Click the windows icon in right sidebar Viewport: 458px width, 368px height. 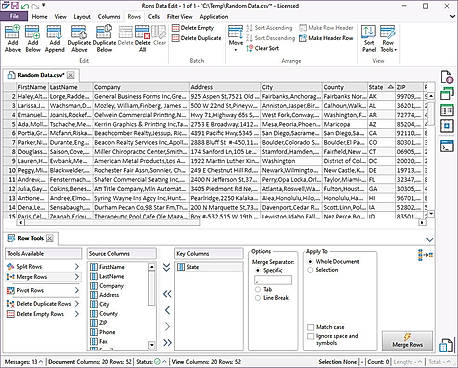coord(447,93)
